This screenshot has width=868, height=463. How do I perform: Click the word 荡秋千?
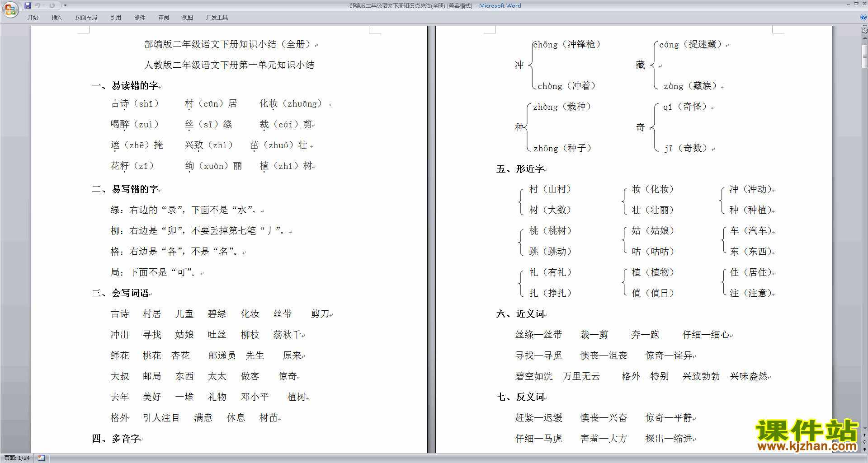pos(287,335)
